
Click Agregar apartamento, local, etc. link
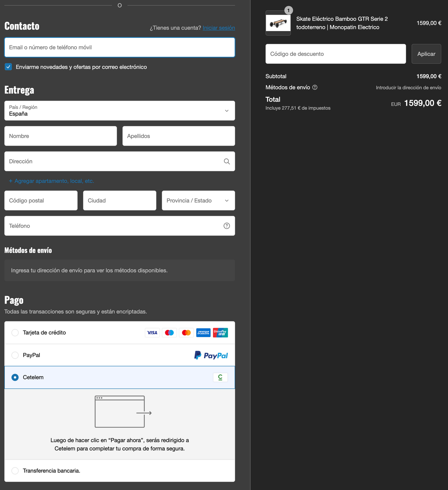point(51,181)
